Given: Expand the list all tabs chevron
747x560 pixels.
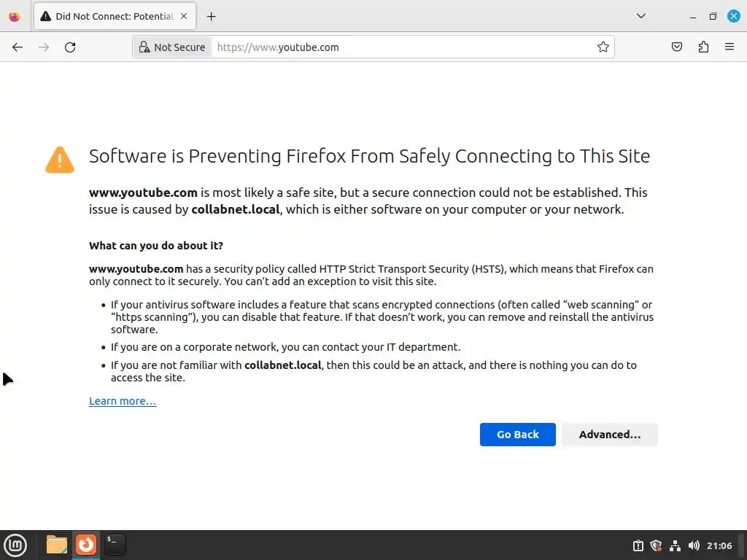Looking at the screenshot, I should [640, 16].
